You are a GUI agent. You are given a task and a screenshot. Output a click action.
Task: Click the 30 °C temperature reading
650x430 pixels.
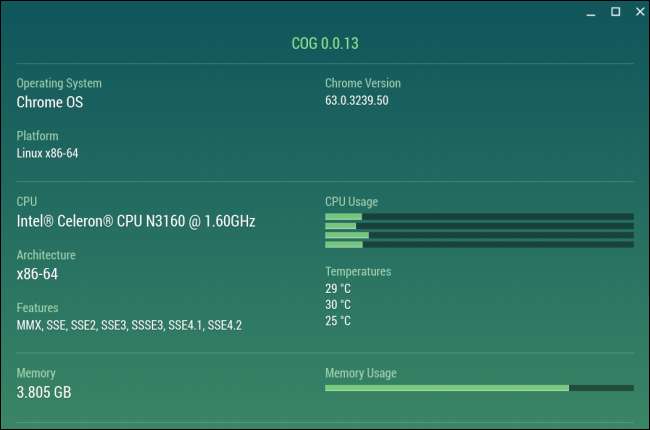click(338, 305)
